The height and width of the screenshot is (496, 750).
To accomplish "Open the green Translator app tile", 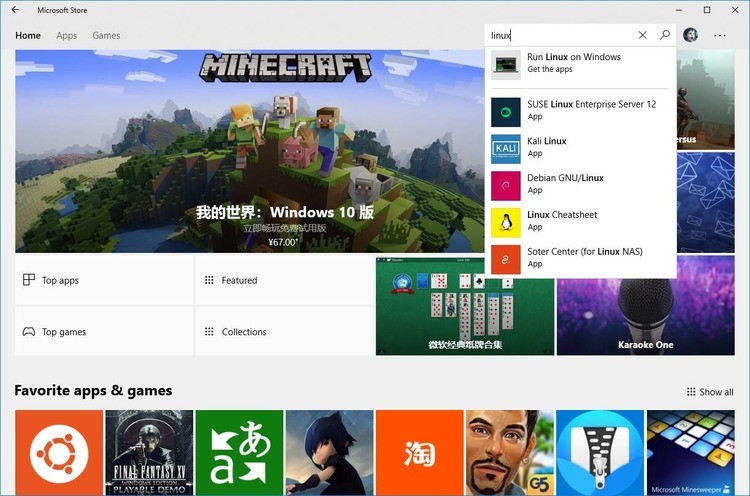I will tap(239, 452).
